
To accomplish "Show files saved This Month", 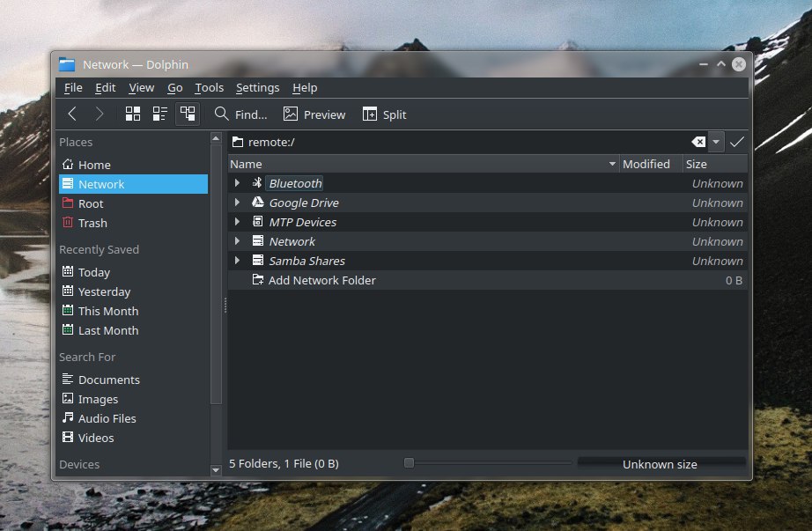I will 134,311.
